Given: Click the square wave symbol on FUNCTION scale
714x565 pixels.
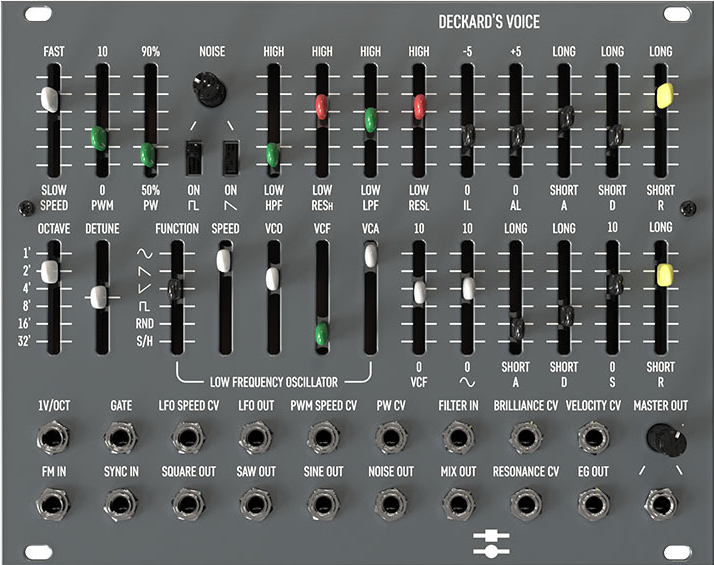Looking at the screenshot, I should click(144, 306).
